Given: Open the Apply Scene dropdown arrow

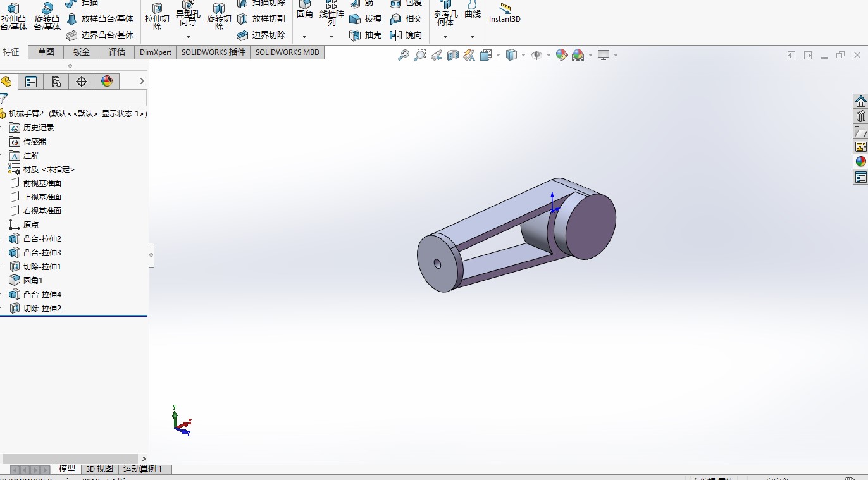Looking at the screenshot, I should click(590, 56).
